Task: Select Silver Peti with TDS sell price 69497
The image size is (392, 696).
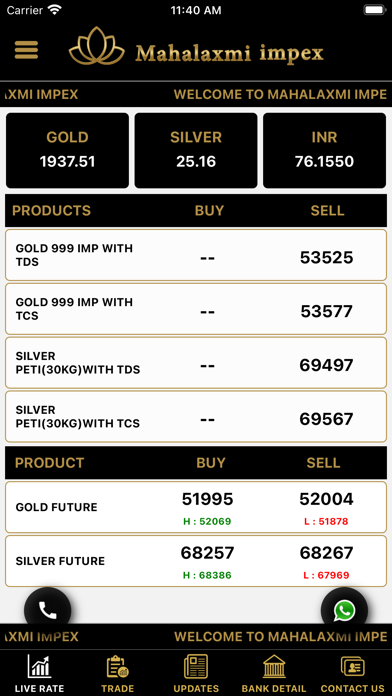Action: click(326, 365)
